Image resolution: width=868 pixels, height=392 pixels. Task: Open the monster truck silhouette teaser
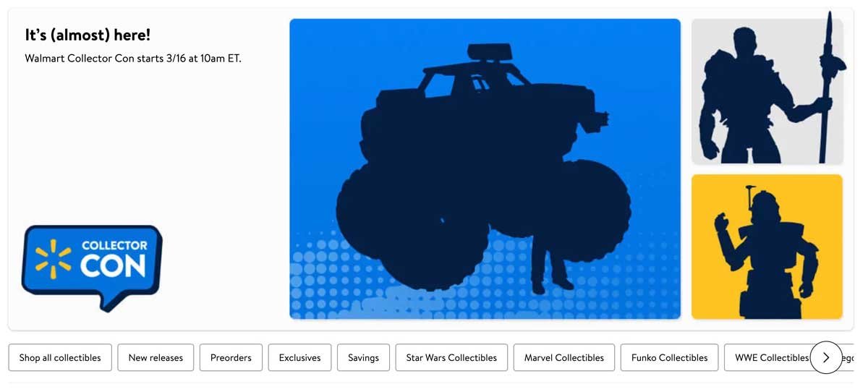point(485,169)
